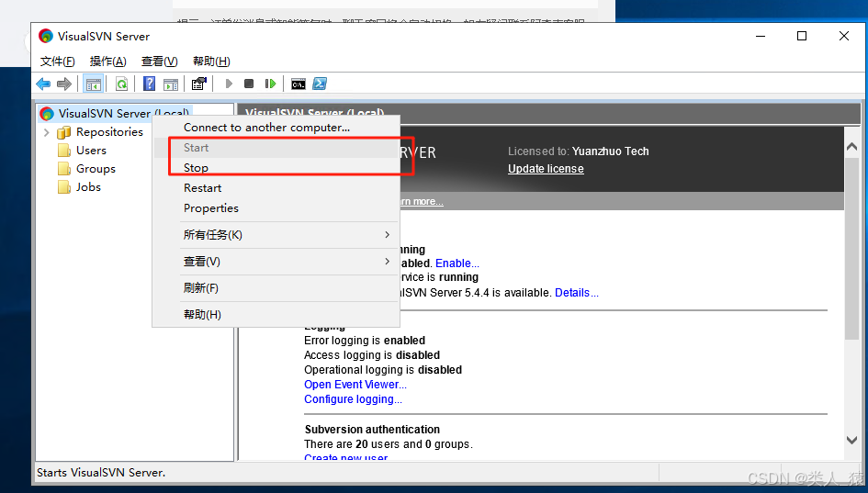Click the 'Licensed to: Yuanzhuo Tech' text
Image resolution: width=868 pixels, height=493 pixels.
579,151
